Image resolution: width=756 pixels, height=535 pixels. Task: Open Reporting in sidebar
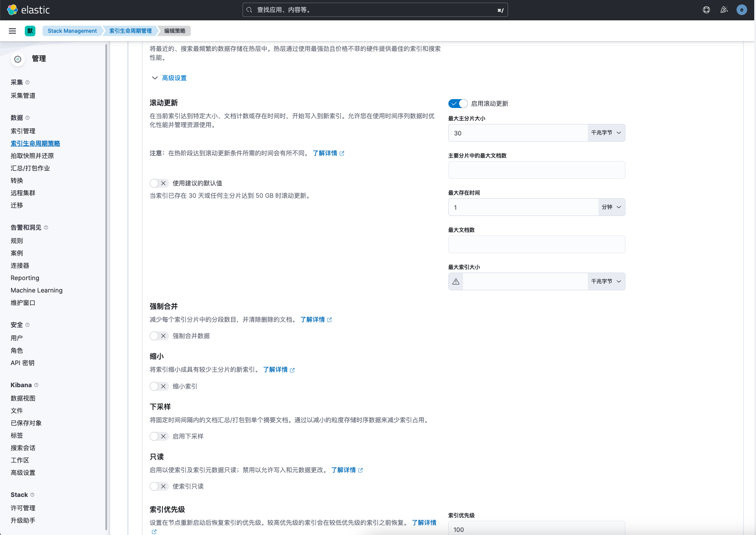(x=25, y=278)
